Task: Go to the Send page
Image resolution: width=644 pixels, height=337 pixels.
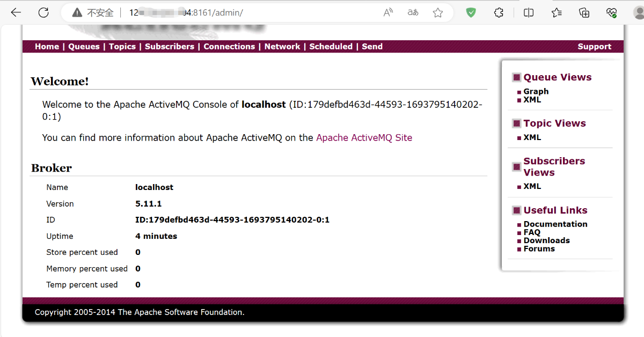Action: tap(372, 47)
